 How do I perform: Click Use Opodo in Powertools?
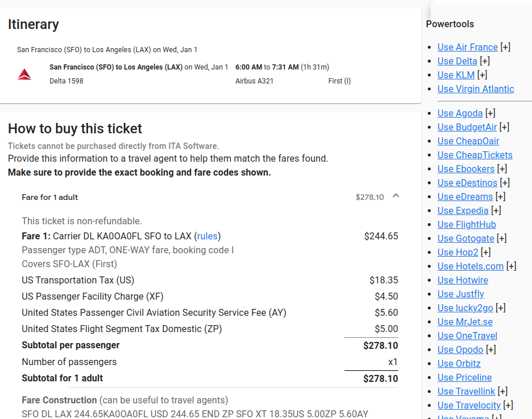(460, 349)
